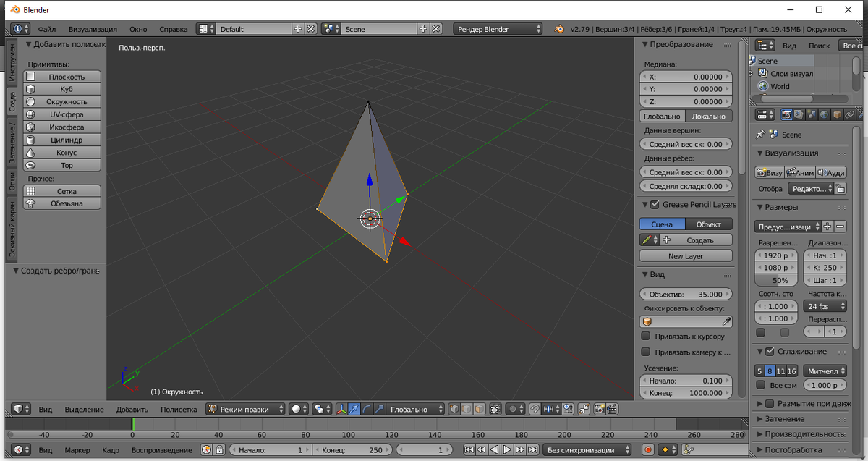868x461 pixels.
Task: Click New Layer button
Action: tap(686, 256)
